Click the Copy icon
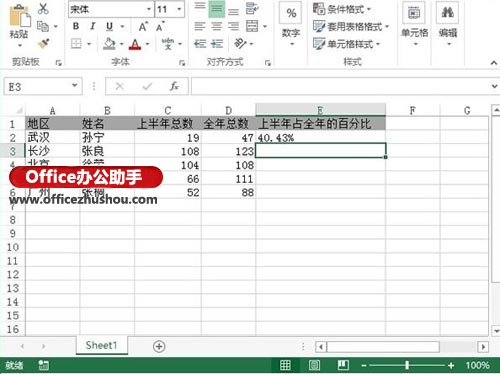Viewport: 500px width, 374px height. click(x=43, y=26)
